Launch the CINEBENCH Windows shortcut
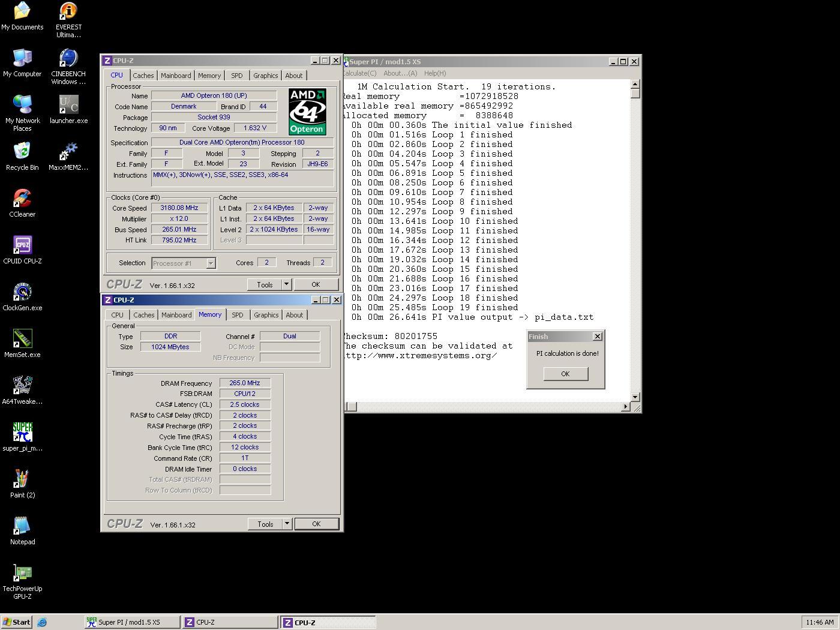This screenshot has width=840, height=630. click(x=68, y=67)
